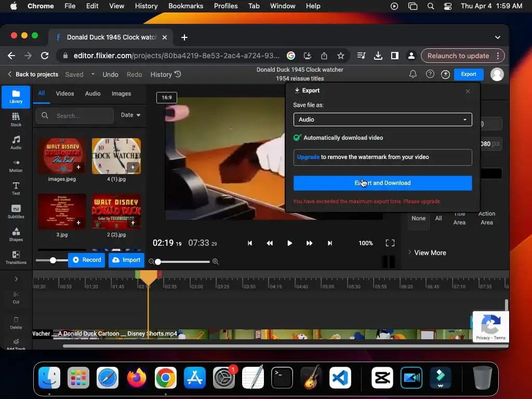The height and width of the screenshot is (399, 532).
Task: Open the Motion panel
Action: 16,166
